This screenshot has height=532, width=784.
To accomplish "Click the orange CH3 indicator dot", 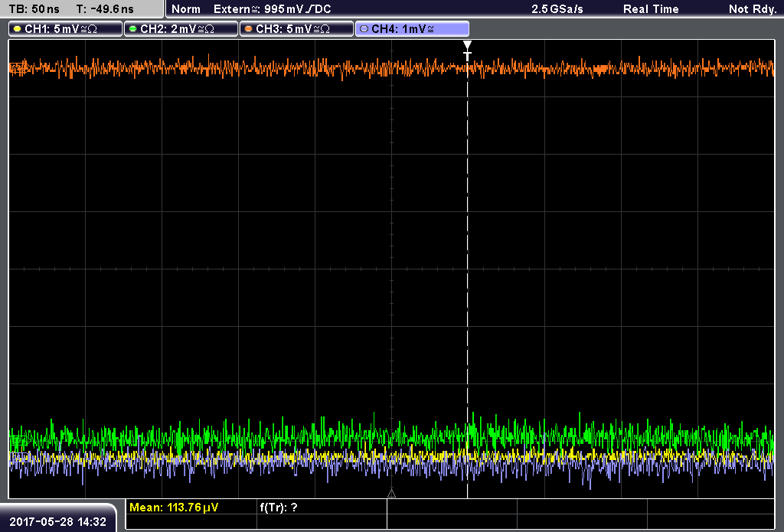I will pyautogui.click(x=249, y=29).
